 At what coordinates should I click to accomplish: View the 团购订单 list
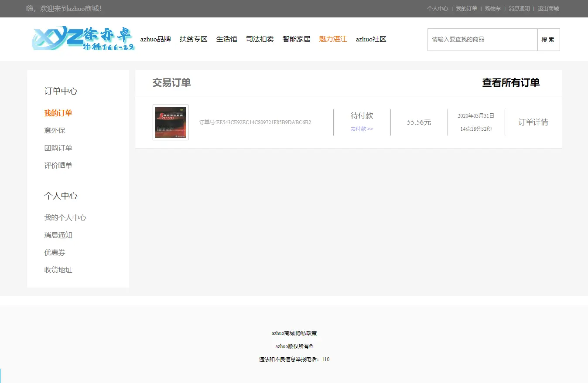[58, 148]
